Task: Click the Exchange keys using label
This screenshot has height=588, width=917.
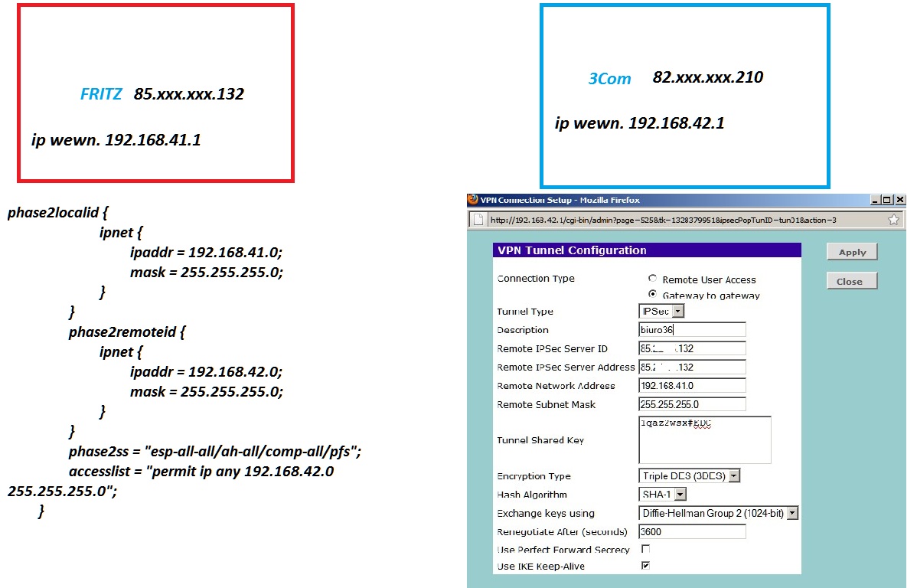Action: tap(546, 513)
